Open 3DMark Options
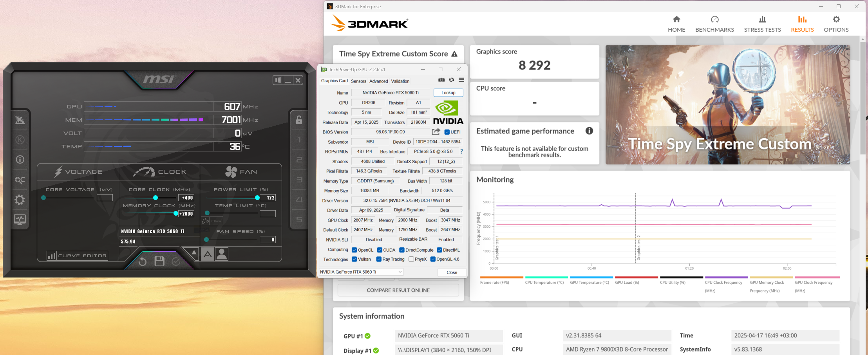The height and width of the screenshot is (355, 868). coord(836,24)
